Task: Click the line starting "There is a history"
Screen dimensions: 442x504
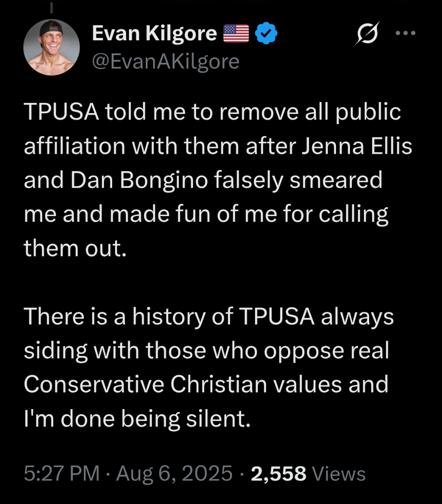Action: 209,317
